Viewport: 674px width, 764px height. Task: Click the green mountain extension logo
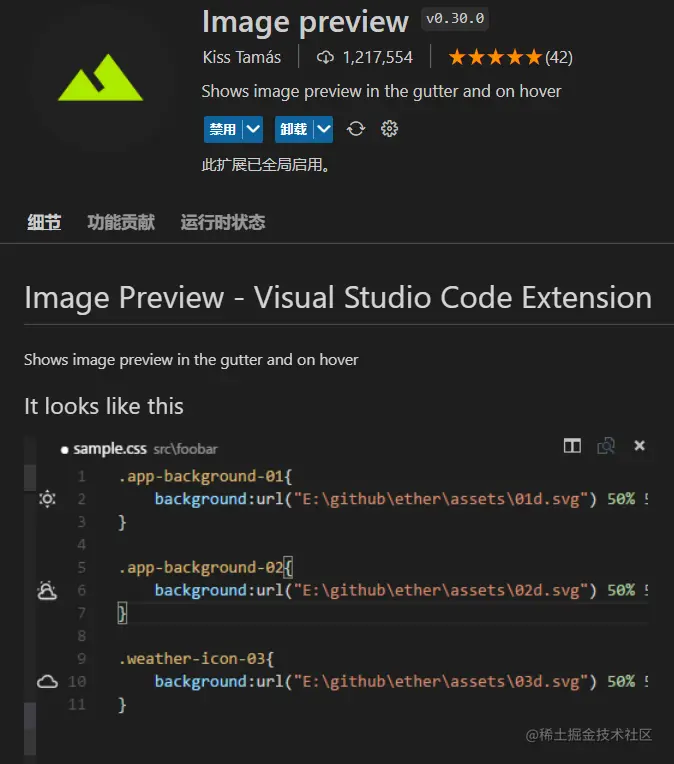tap(100, 77)
